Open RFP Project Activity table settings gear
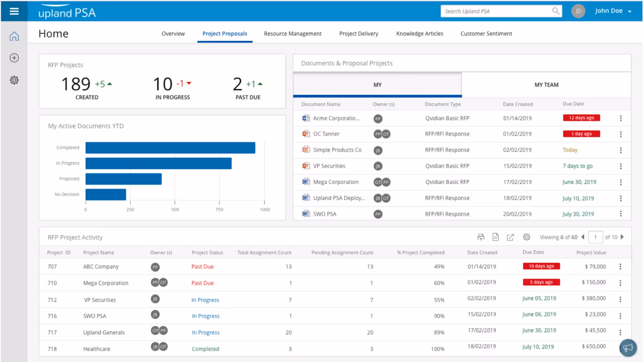The image size is (644, 362). click(x=526, y=237)
